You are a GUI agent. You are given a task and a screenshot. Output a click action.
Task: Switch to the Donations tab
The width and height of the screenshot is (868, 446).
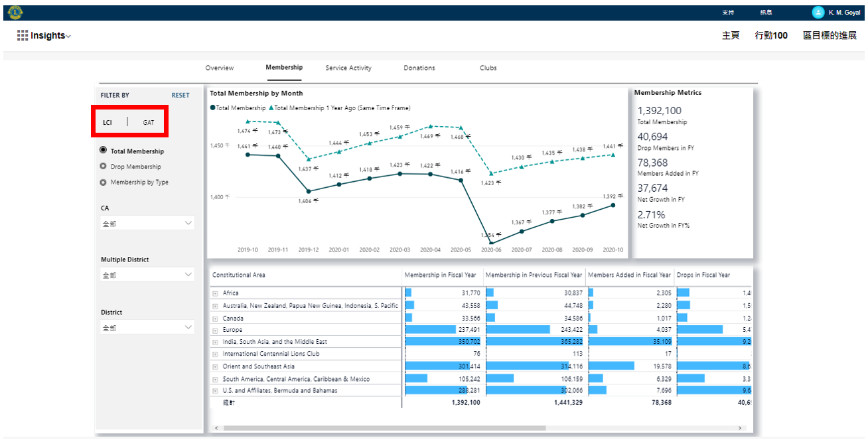[x=419, y=68]
